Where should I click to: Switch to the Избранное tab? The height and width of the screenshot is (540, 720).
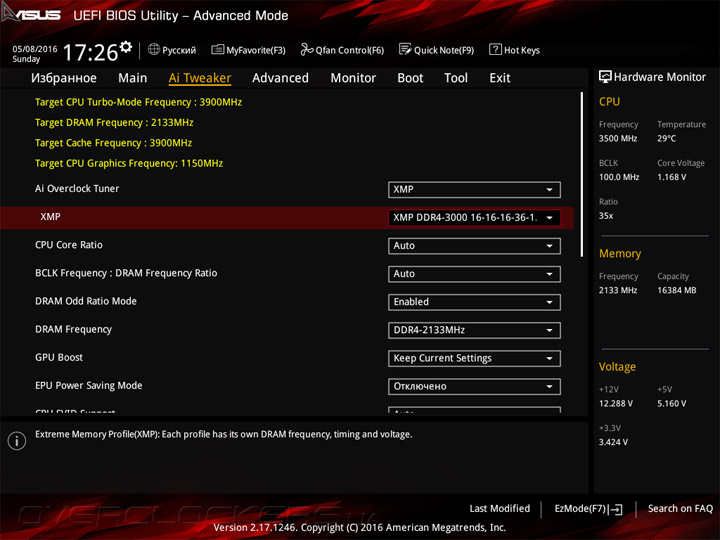click(64, 78)
